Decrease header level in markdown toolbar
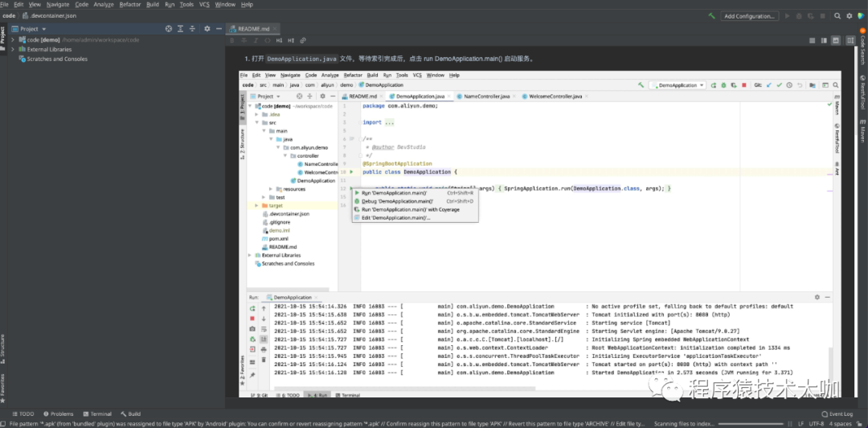Screen dimensions: 868x428 [279, 40]
